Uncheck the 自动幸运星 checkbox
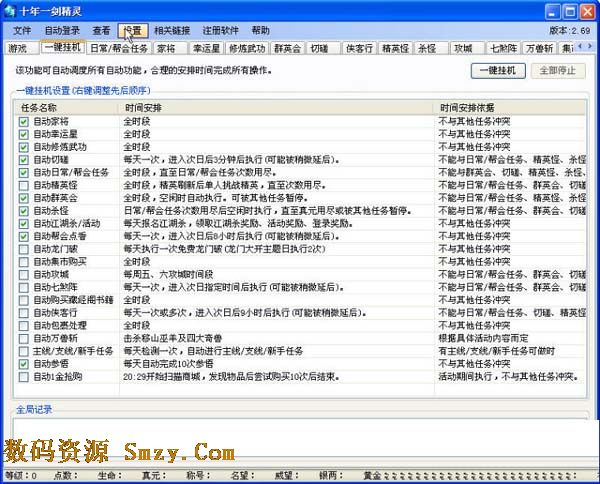The image size is (600, 484). [24, 135]
